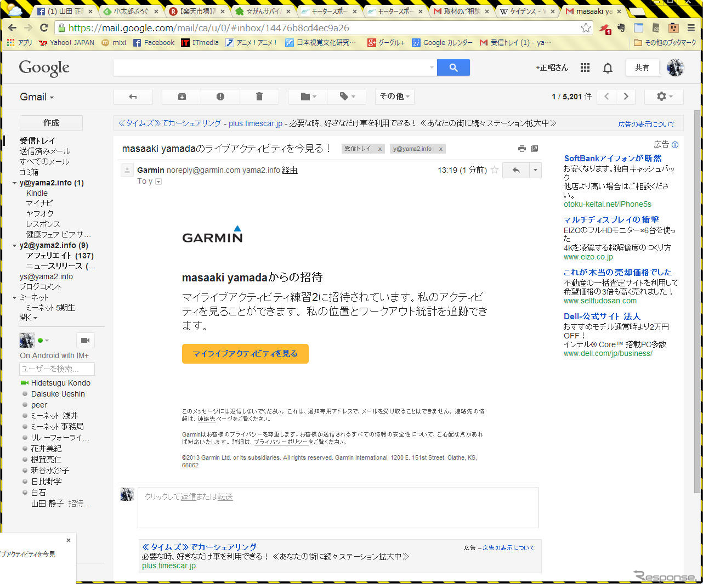Collapse the y@yama2.info label tree
The width and height of the screenshot is (703, 588).
(14, 183)
